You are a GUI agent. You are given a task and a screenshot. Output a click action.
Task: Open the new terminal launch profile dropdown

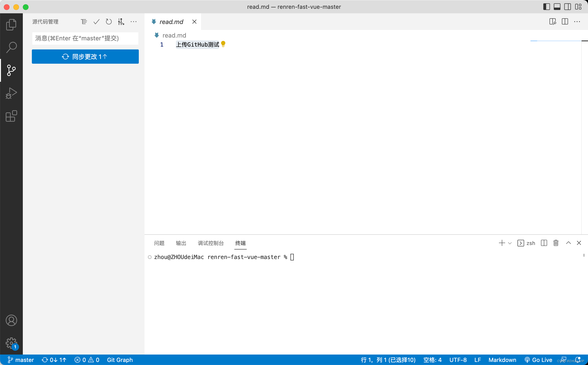(x=510, y=243)
